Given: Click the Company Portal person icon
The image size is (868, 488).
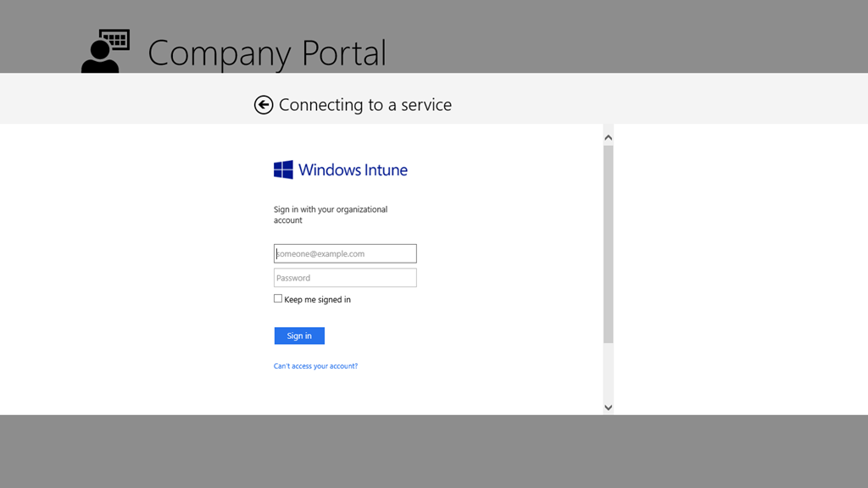Looking at the screenshot, I should point(105,52).
